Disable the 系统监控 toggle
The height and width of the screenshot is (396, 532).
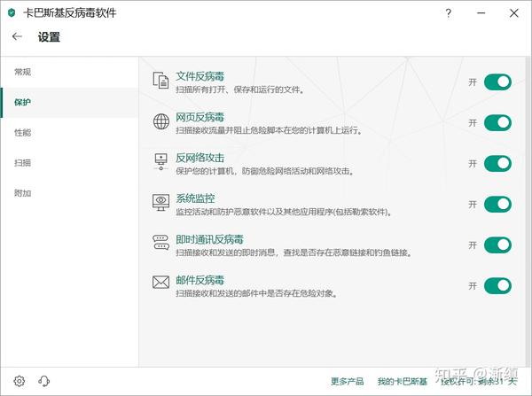[497, 205]
